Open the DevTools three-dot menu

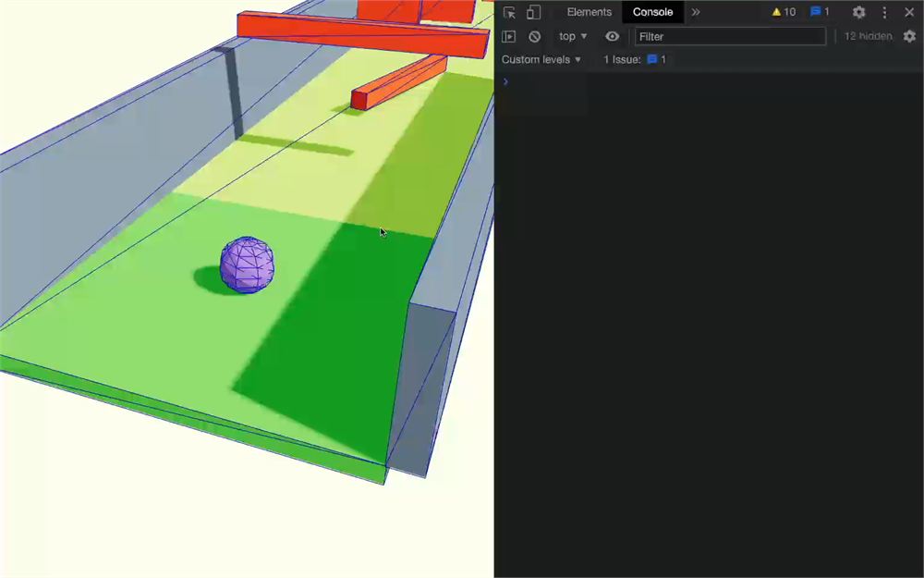point(884,12)
